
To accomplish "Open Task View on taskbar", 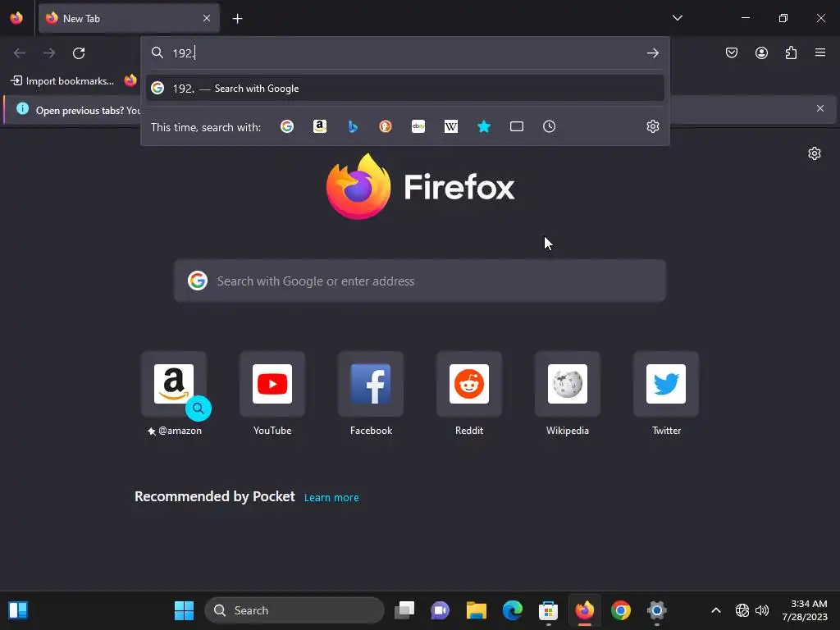I will pyautogui.click(x=404, y=610).
